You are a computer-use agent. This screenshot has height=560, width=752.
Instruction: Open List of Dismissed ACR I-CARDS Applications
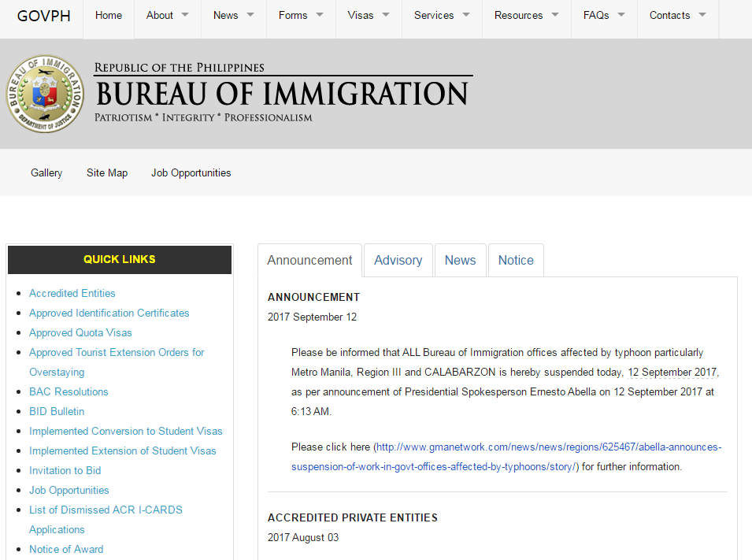(x=106, y=519)
